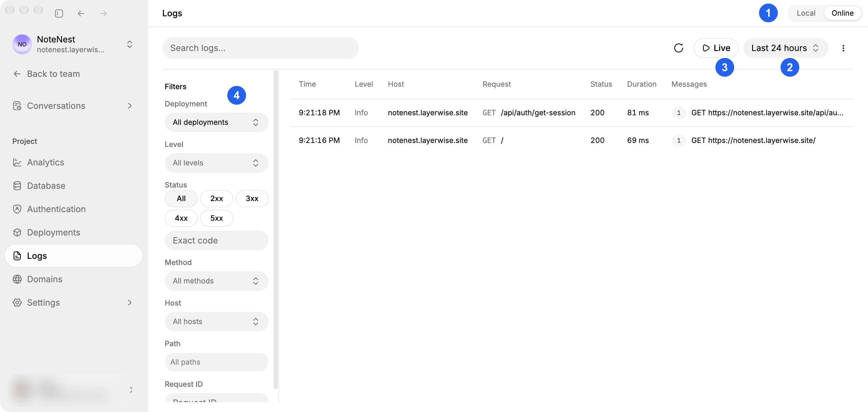Start Live log streaming
Image resolution: width=868 pixels, height=412 pixels.
(x=716, y=48)
